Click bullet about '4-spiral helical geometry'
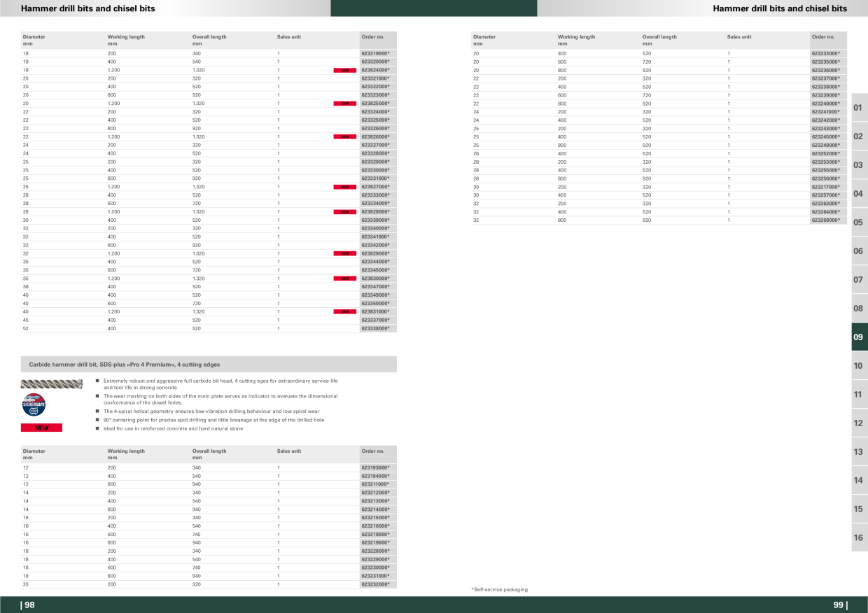This screenshot has width=868, height=613. tap(211, 411)
